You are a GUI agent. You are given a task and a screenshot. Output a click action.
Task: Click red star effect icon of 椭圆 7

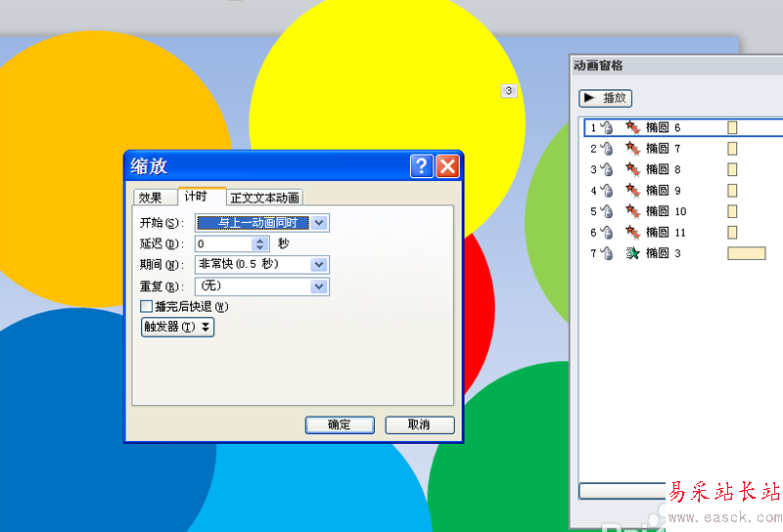632,149
